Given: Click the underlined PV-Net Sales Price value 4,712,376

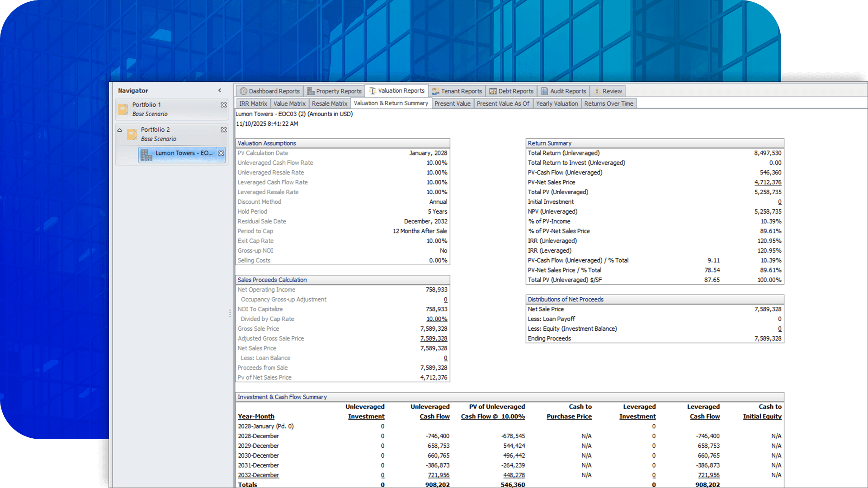Looking at the screenshot, I should tap(767, 183).
